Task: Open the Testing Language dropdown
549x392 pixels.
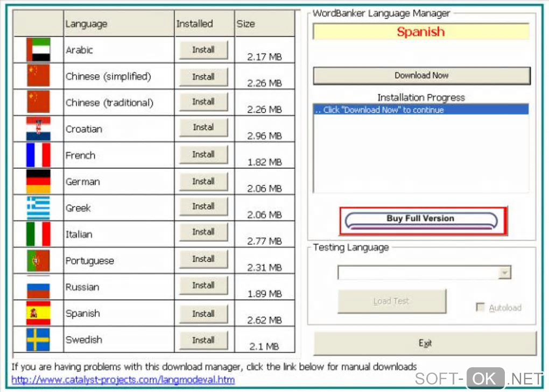Action: (x=504, y=273)
